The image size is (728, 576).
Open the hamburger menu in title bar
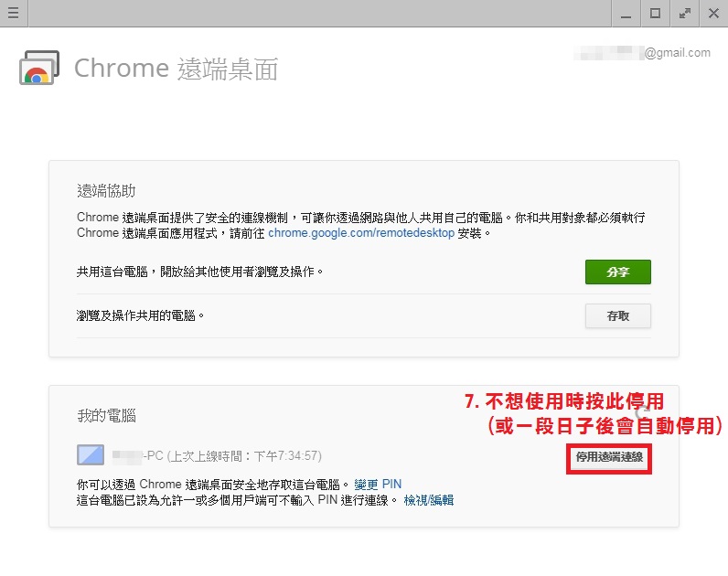(13, 14)
